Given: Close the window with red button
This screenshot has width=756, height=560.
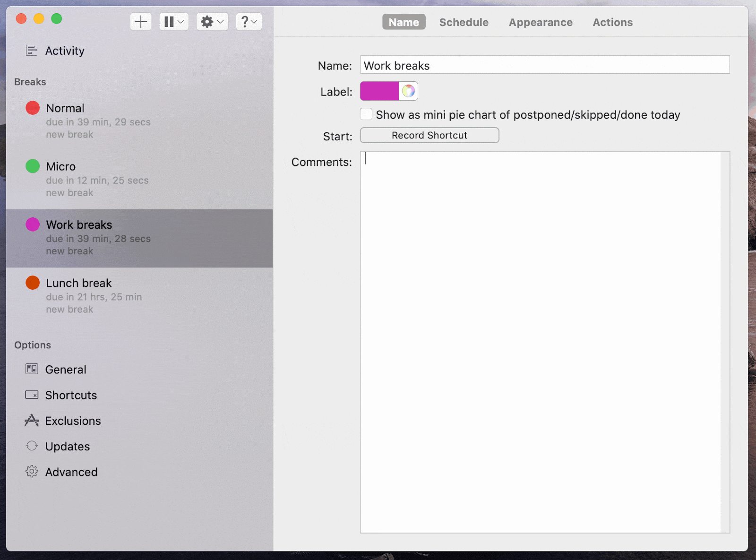Looking at the screenshot, I should (x=21, y=18).
